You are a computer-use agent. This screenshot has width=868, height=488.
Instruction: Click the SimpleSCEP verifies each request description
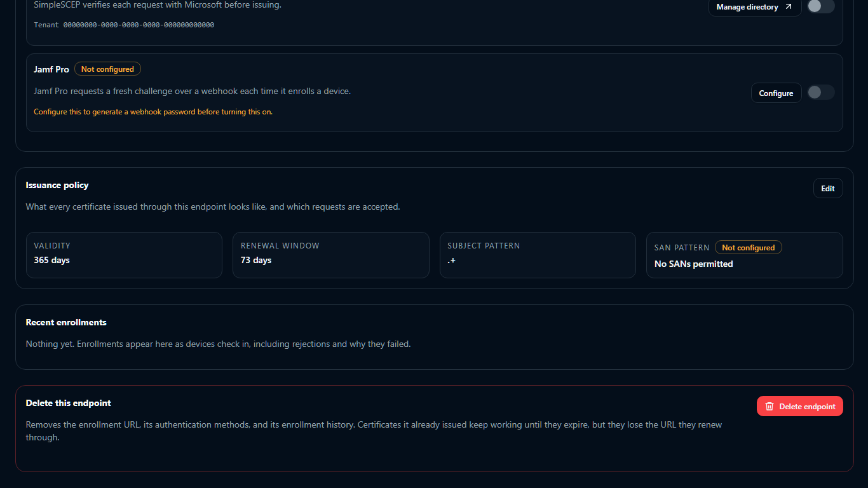click(x=158, y=4)
